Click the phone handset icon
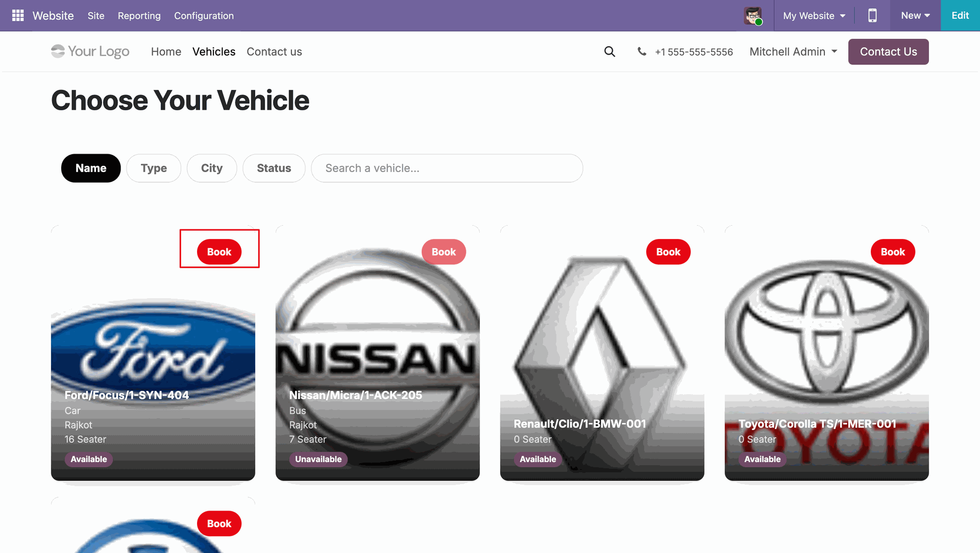Screen dimensions: 980x553 tap(642, 52)
